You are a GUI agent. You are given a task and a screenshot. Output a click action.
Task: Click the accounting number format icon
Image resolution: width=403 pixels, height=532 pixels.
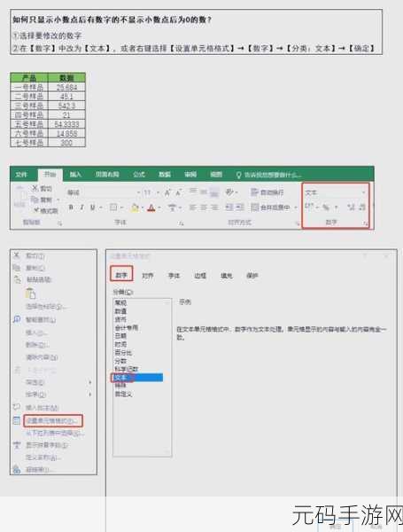coord(309,207)
